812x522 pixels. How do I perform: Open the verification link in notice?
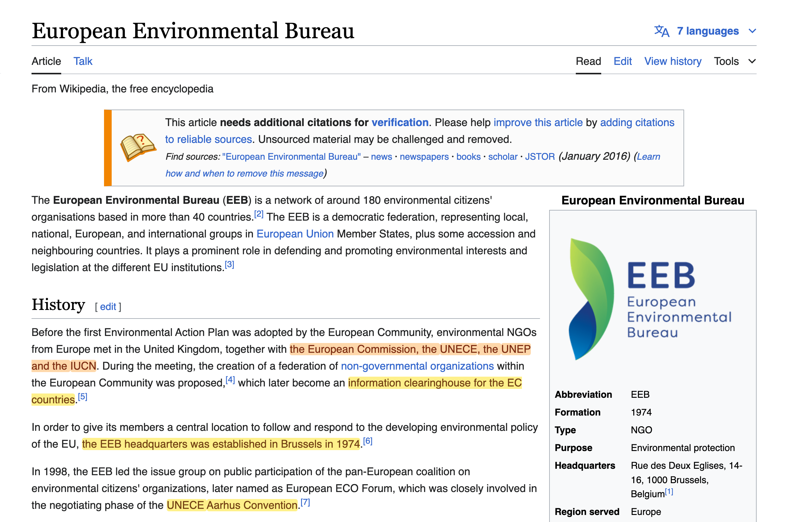[400, 122]
